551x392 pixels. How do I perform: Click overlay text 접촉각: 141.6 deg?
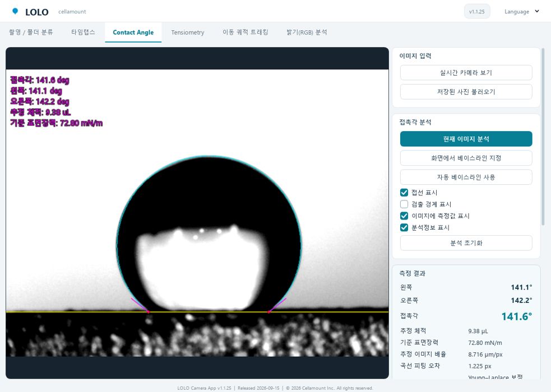[x=40, y=80]
